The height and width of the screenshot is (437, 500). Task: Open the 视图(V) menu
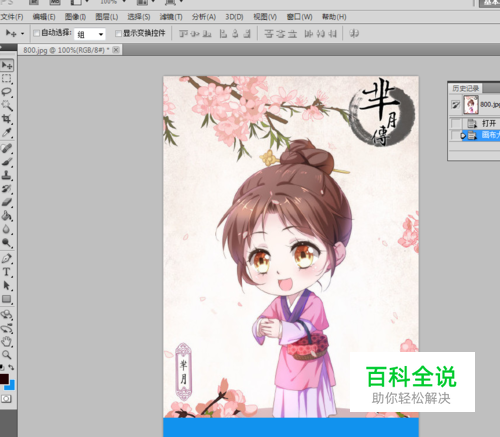265,17
